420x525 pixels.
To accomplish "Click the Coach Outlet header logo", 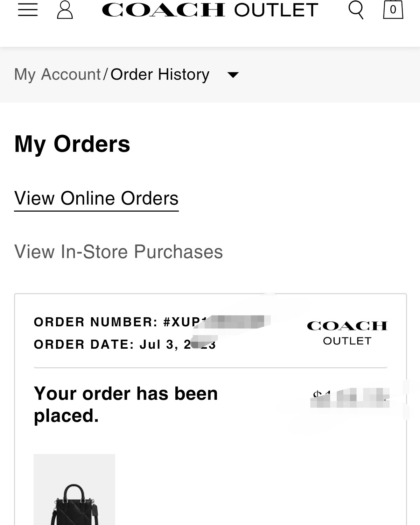I will coord(210,10).
